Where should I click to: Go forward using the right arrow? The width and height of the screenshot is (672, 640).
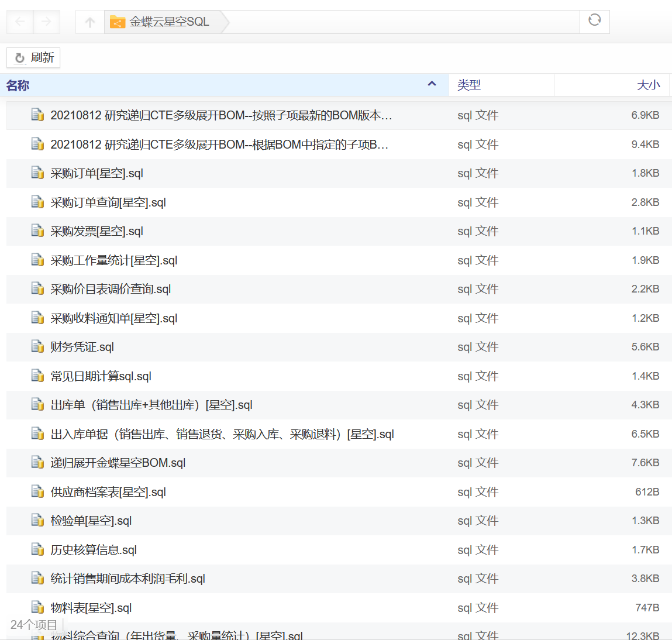46,22
